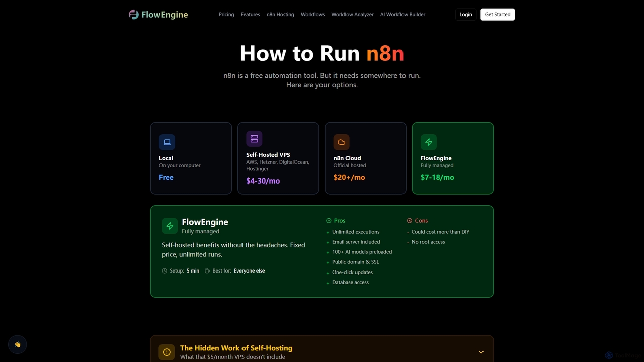Click Official hosted subtitle
Viewport: 644px width, 362px height.
350,165
